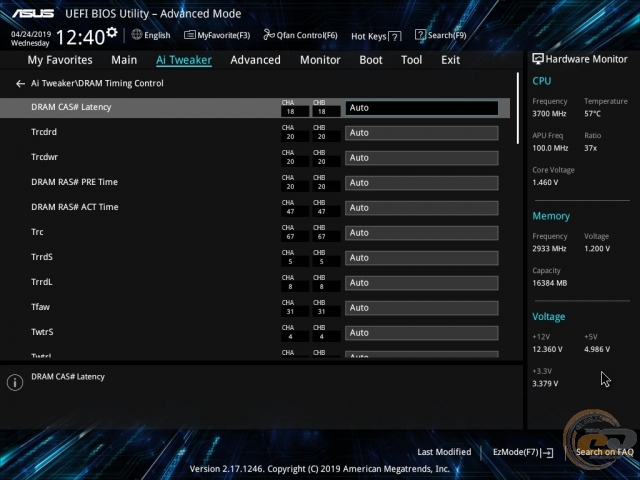The width and height of the screenshot is (640, 480).
Task: Open the Search(F9) icon
Action: pos(420,35)
